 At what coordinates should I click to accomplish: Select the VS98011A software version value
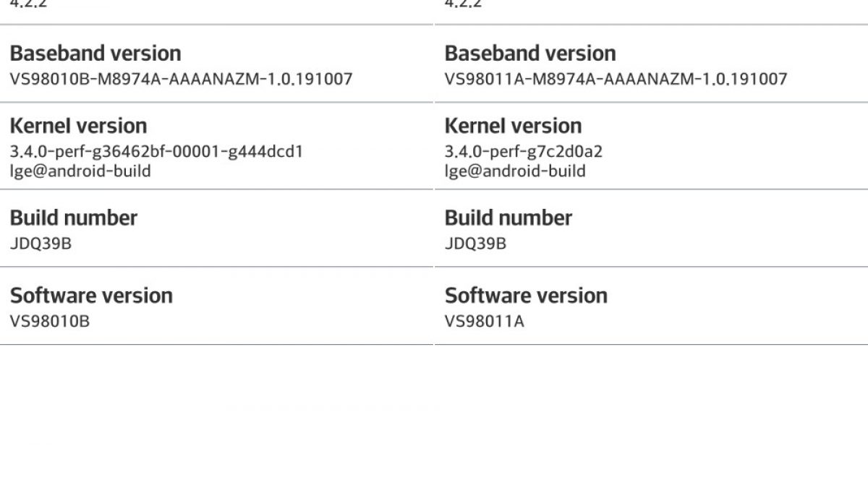(x=484, y=321)
